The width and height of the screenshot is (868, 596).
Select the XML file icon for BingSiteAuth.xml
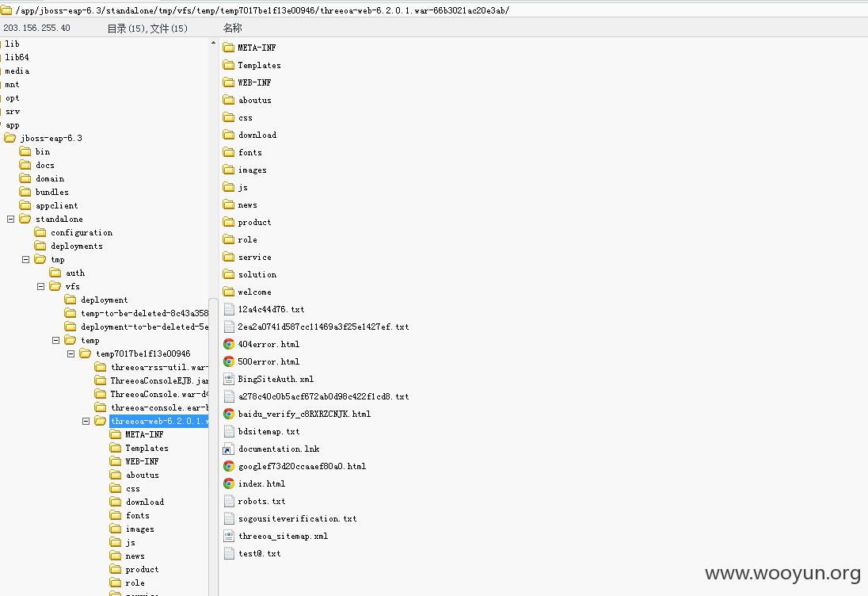click(229, 379)
